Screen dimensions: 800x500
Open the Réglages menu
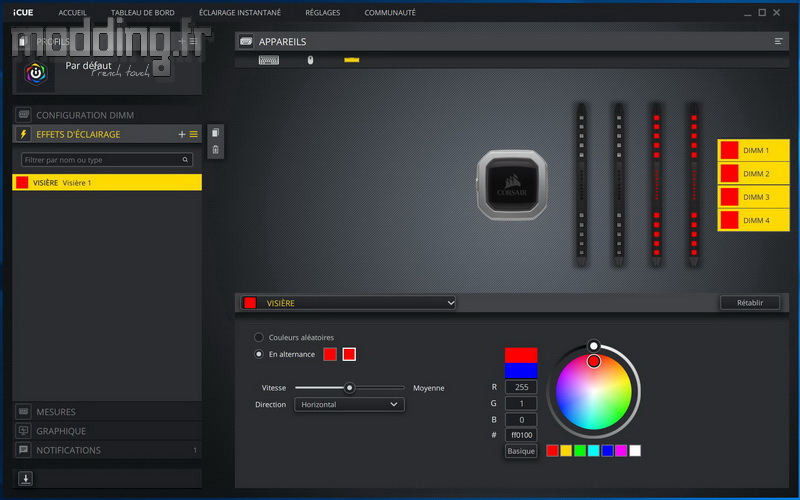coord(322,13)
